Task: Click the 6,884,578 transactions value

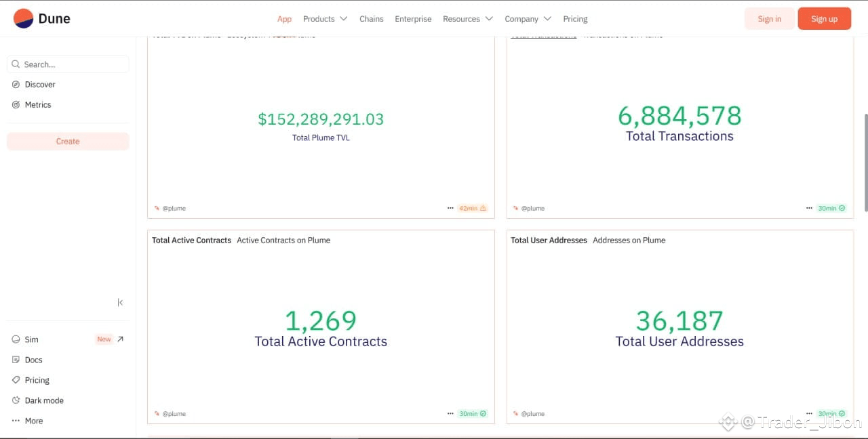Action: pos(679,116)
